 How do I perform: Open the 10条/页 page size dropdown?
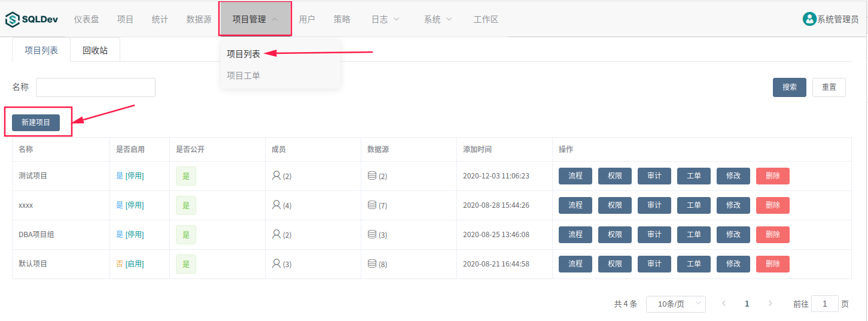click(675, 304)
